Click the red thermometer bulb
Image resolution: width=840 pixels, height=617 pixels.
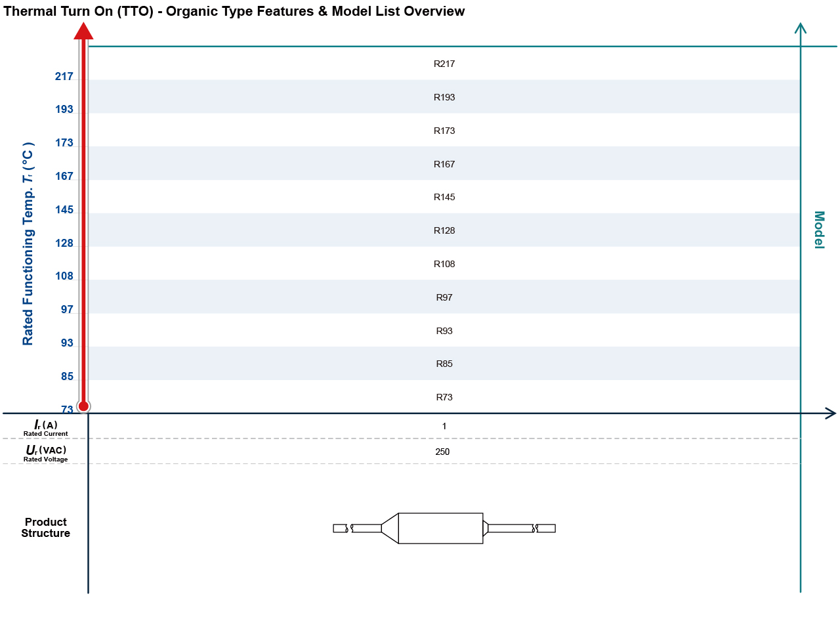(x=83, y=406)
